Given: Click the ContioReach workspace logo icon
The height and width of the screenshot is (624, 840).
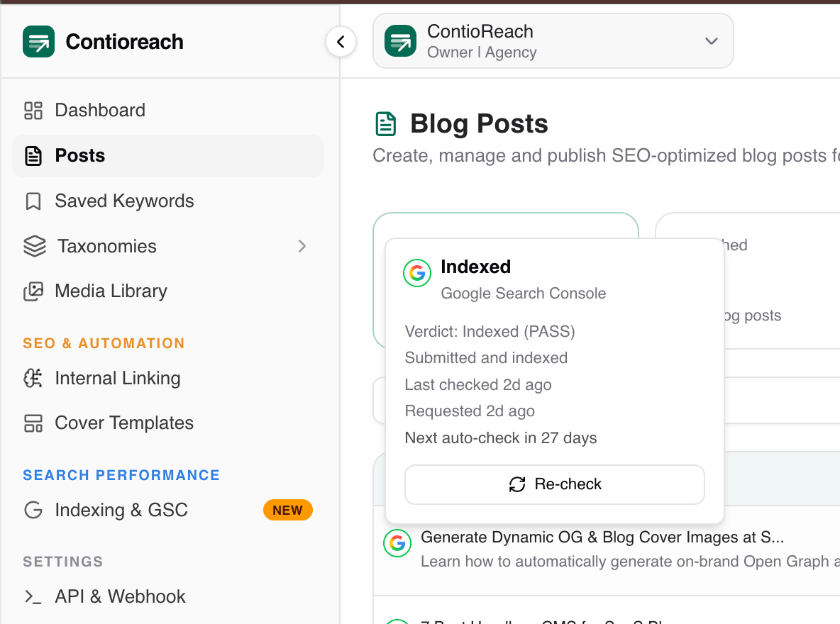Looking at the screenshot, I should pos(400,41).
